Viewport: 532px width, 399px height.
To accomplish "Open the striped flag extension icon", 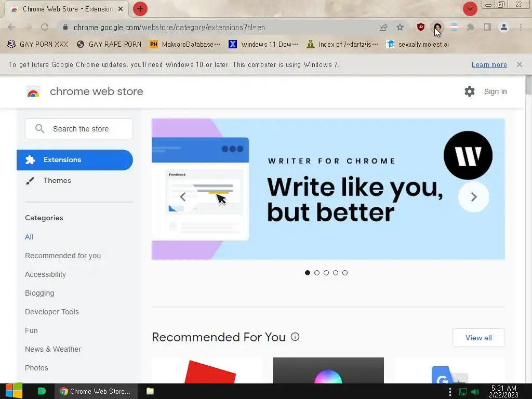I will coord(454,27).
